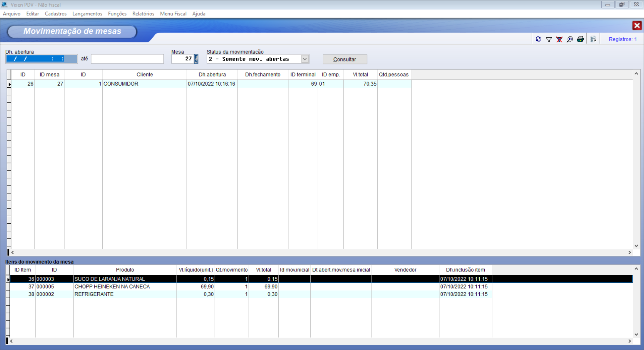The image size is (644, 350).
Task: Click the refresh records icon
Action: click(x=538, y=39)
